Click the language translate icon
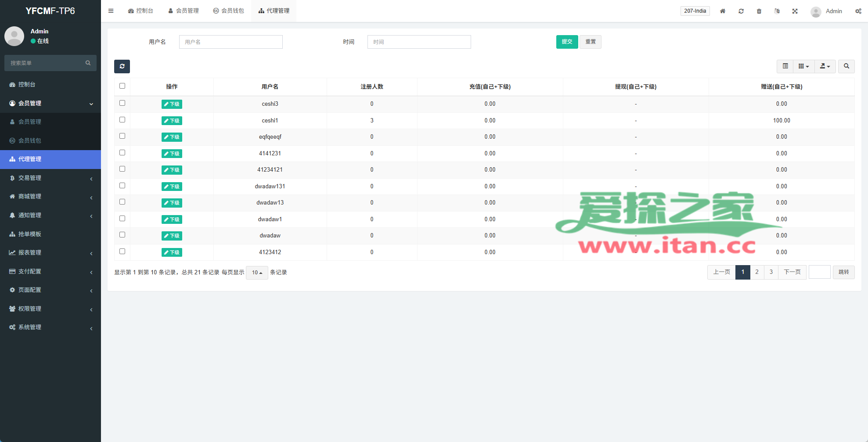This screenshot has width=868, height=442. click(x=777, y=11)
